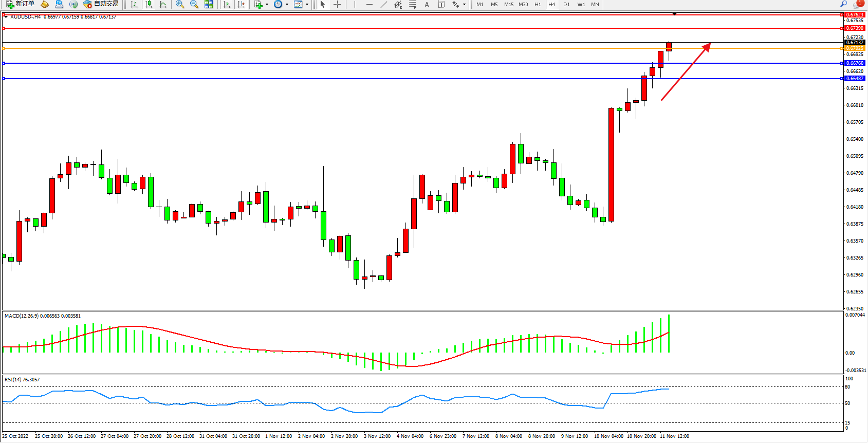868x443 pixels.
Task: Click the 新订单 new order button
Action: point(20,4)
